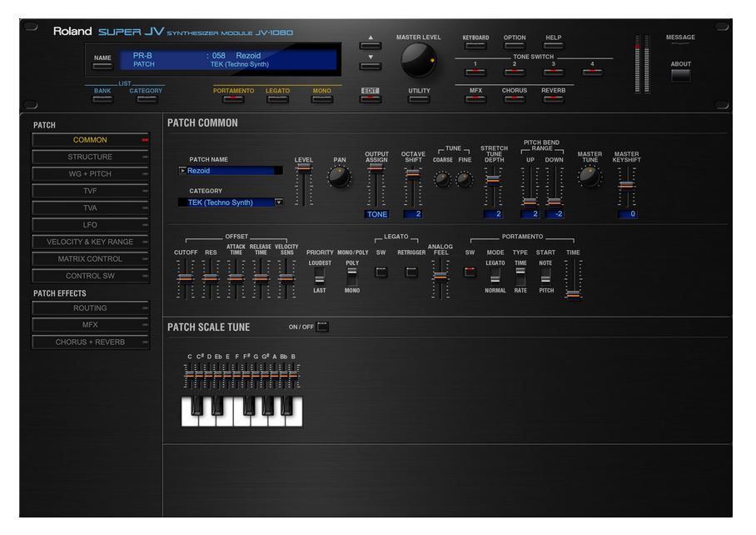Open MATRIX CONTROL page
Screen dimensions: 756x535
pyautogui.click(x=91, y=258)
